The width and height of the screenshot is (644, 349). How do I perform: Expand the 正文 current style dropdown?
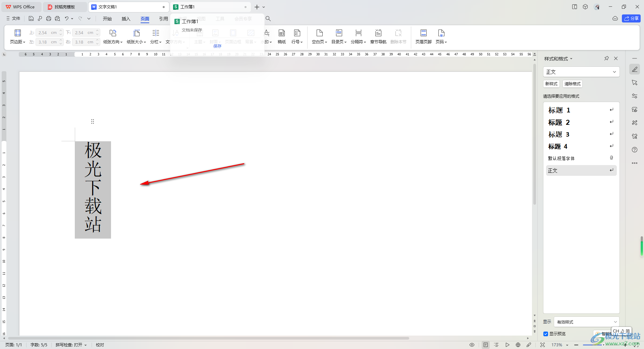pyautogui.click(x=614, y=72)
